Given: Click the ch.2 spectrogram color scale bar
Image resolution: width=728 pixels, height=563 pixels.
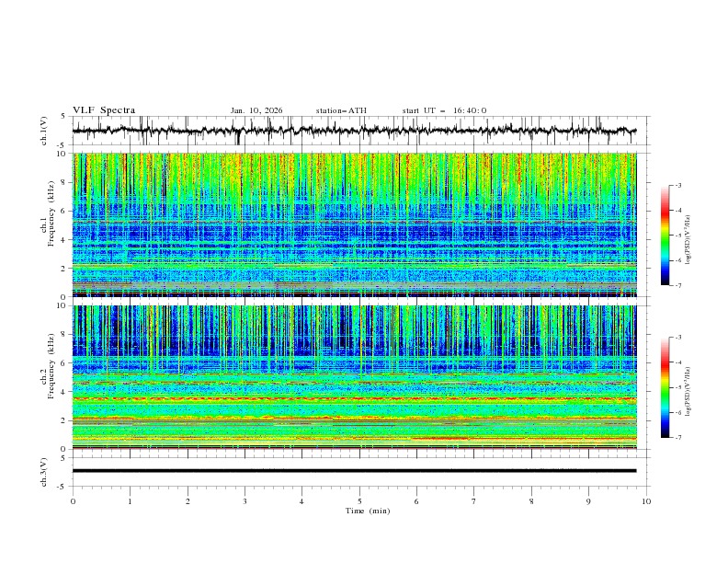Looking at the screenshot, I should pos(665,387).
